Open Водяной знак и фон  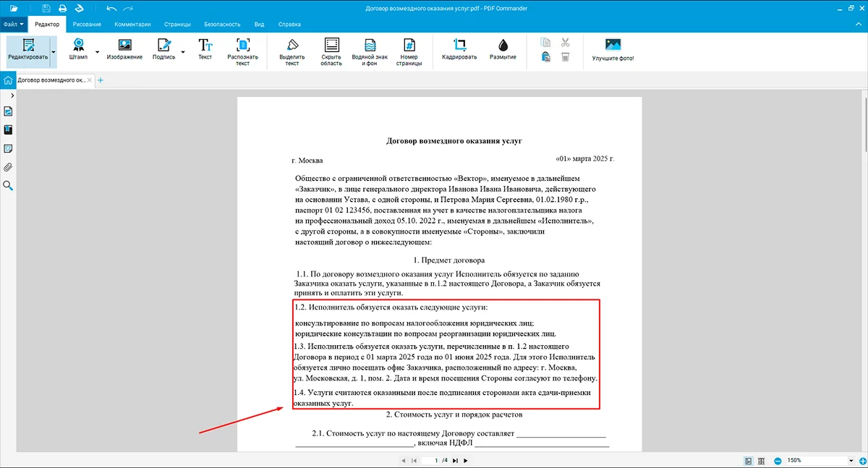370,52
